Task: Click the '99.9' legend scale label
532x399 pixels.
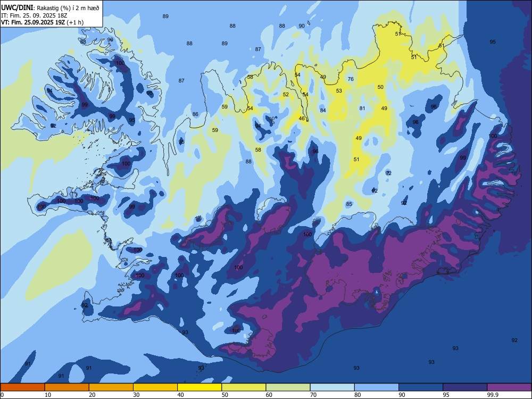Action: pyautogui.click(x=492, y=395)
